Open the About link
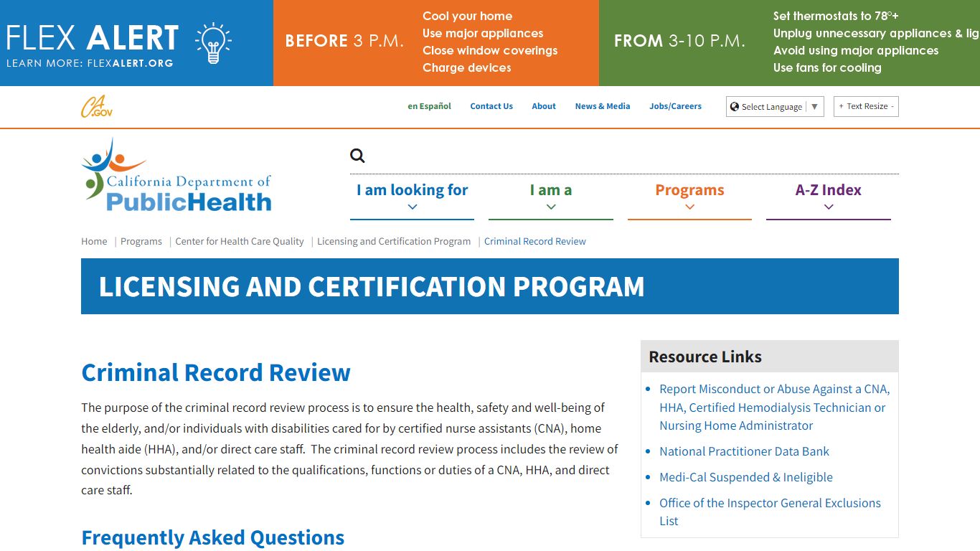This screenshot has width=980, height=551. pyautogui.click(x=544, y=106)
